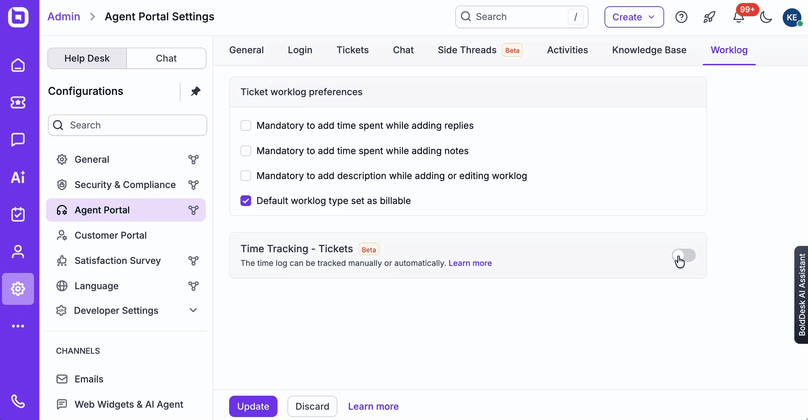Click the Configurations search field
The width and height of the screenshot is (808, 420).
127,125
